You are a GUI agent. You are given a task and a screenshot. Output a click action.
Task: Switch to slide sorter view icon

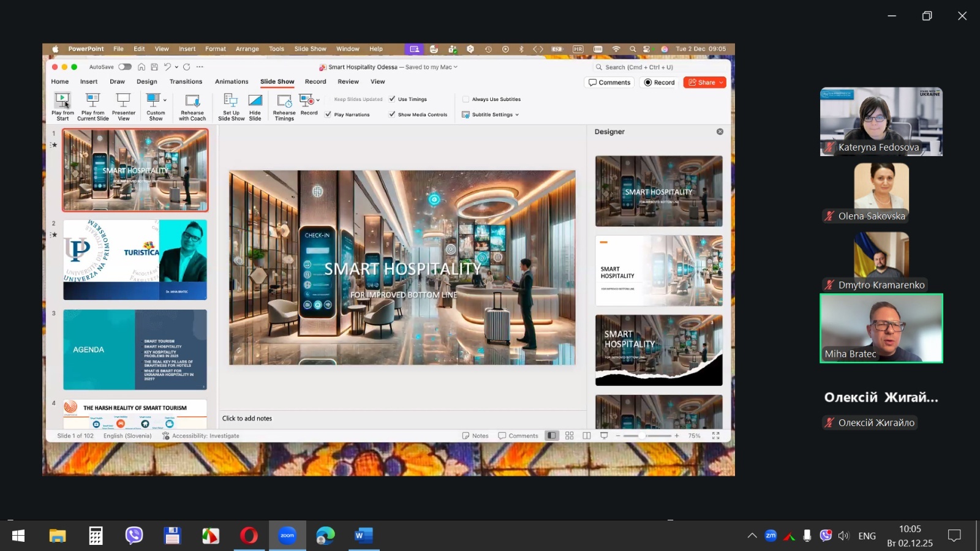[570, 436]
